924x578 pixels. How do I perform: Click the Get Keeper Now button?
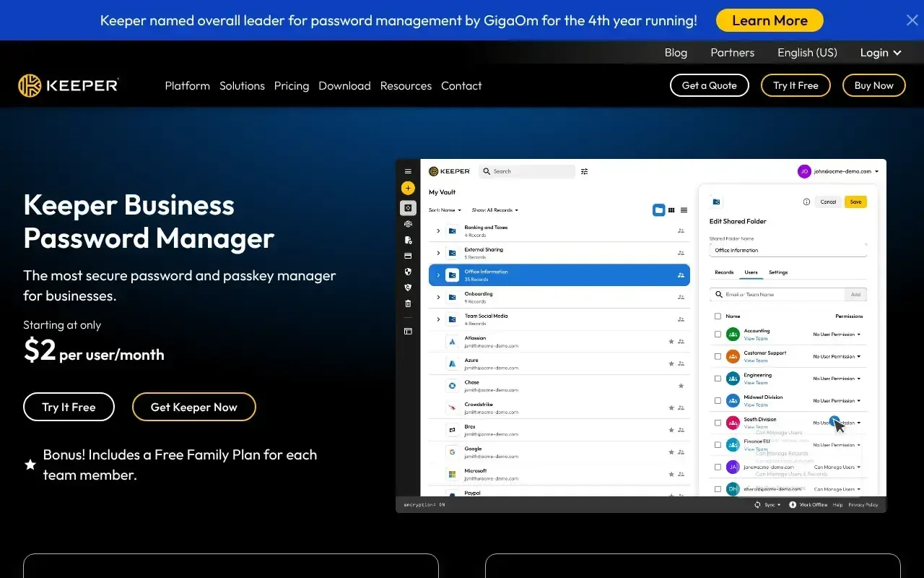(193, 407)
